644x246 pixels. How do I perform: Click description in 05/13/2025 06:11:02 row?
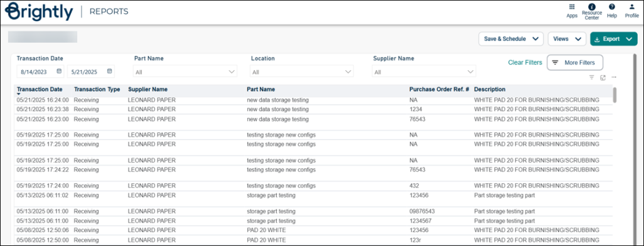tap(505, 196)
